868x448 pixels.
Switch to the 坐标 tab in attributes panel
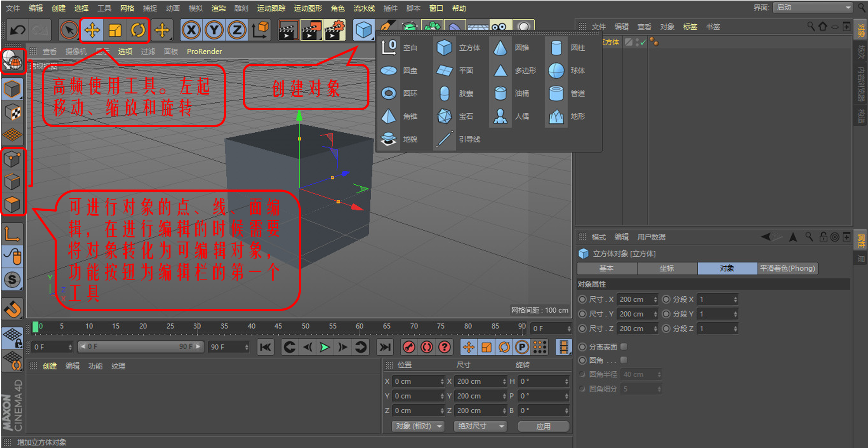(667, 268)
